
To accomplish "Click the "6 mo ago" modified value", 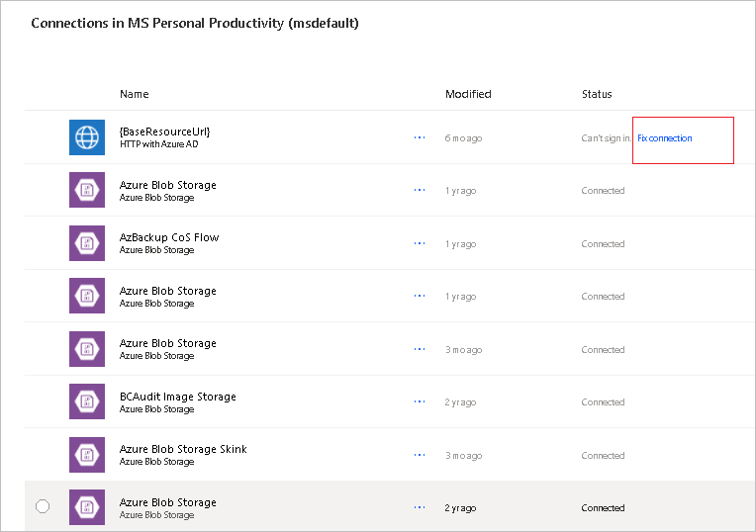I will tap(463, 138).
